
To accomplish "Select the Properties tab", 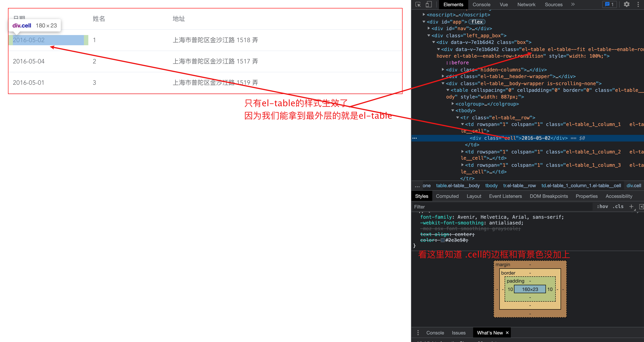I will [x=587, y=196].
